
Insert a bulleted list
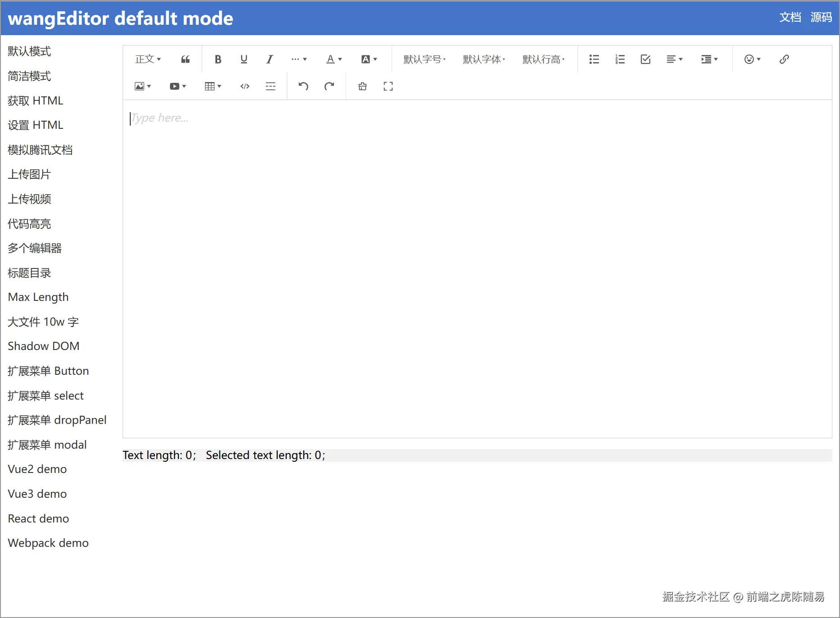[x=594, y=59]
